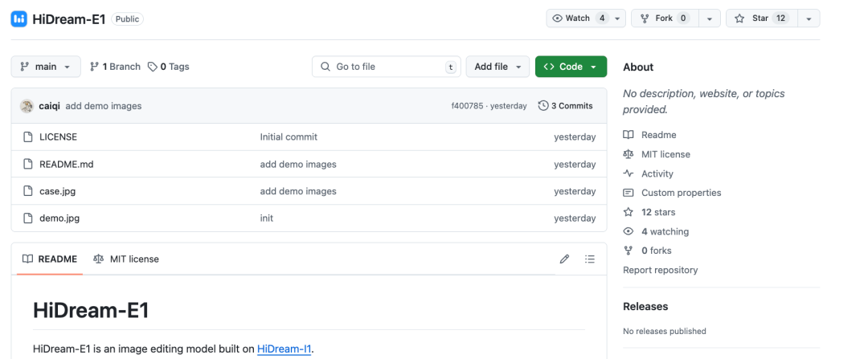Open the LICENSE file
Screen dimensions: 868x359
(x=58, y=137)
